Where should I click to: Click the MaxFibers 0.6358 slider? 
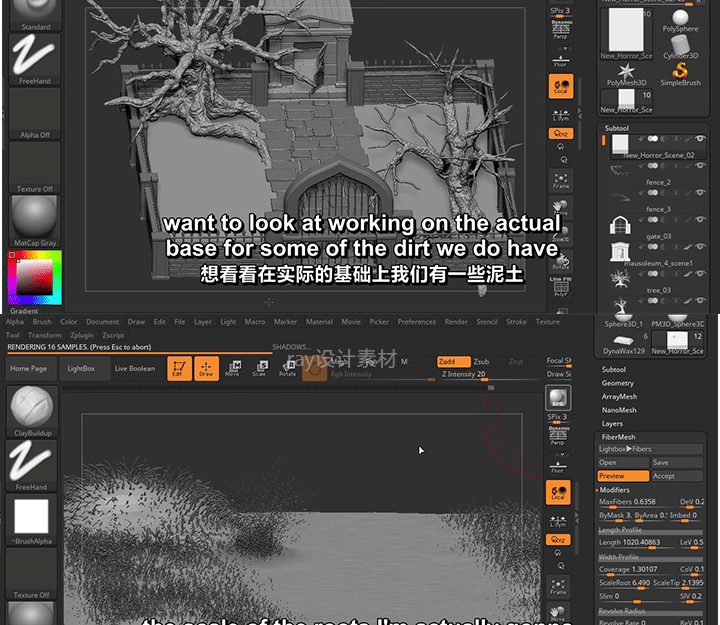637,502
